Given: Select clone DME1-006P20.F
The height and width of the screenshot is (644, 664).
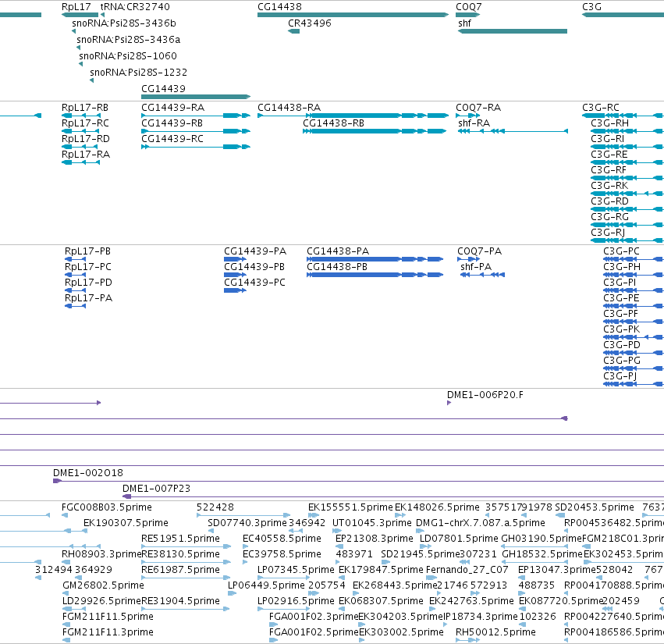Looking at the screenshot, I should coord(449,403).
